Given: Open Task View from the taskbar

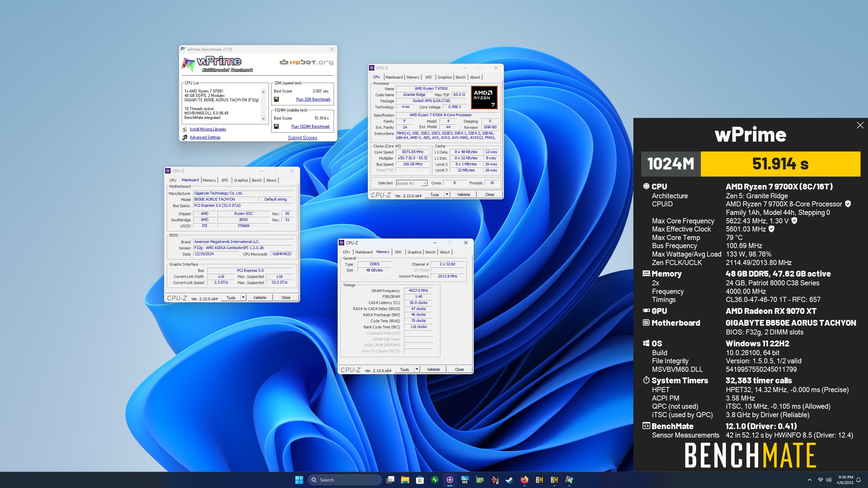Looking at the screenshot, I should [390, 480].
